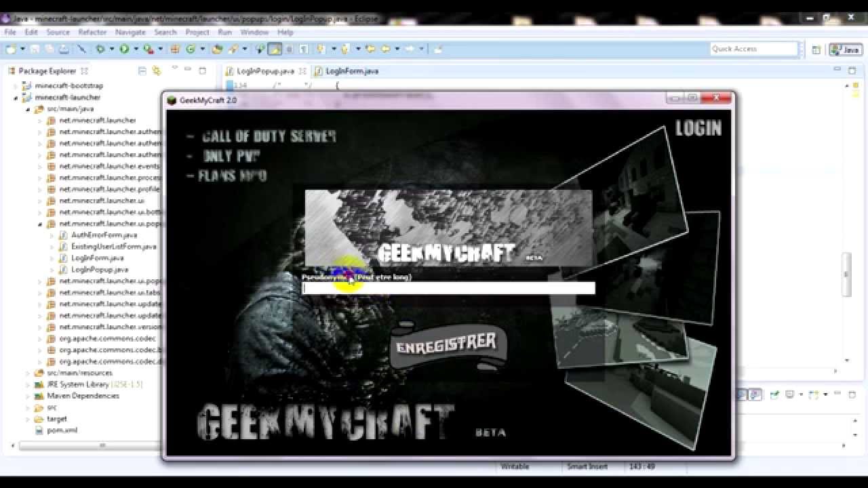The width and height of the screenshot is (868, 488).
Task: Select LogInPopup.java in Package Explorer
Action: (x=99, y=270)
